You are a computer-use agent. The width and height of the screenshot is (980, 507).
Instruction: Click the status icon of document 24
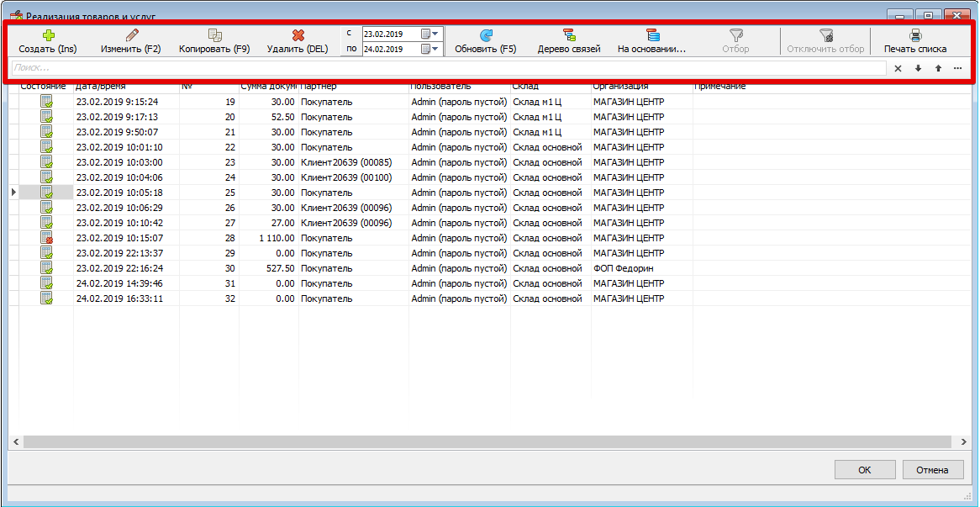(46, 177)
